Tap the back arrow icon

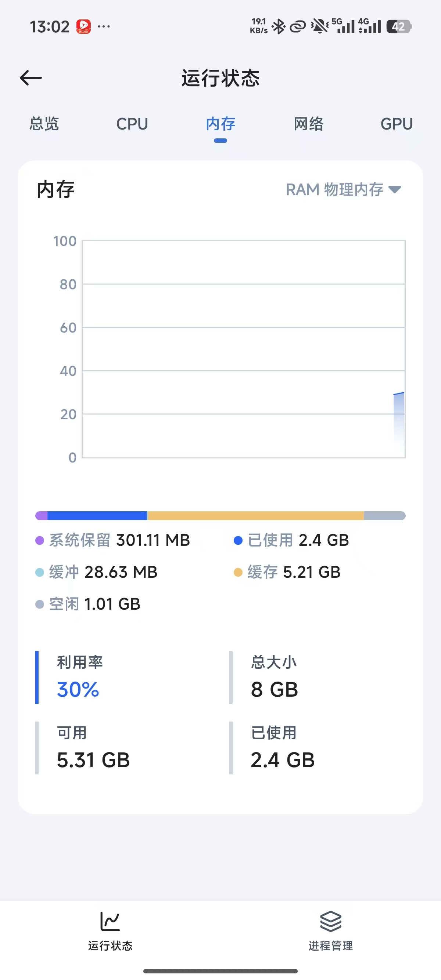pyautogui.click(x=31, y=78)
